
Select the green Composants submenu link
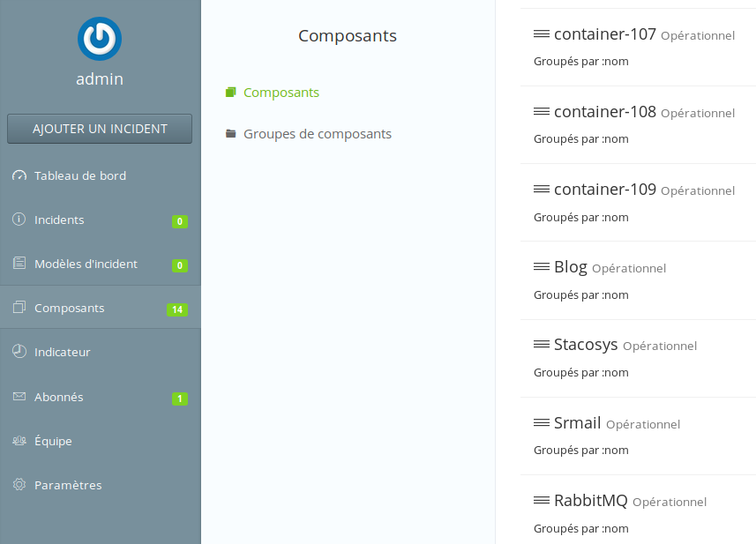[281, 92]
